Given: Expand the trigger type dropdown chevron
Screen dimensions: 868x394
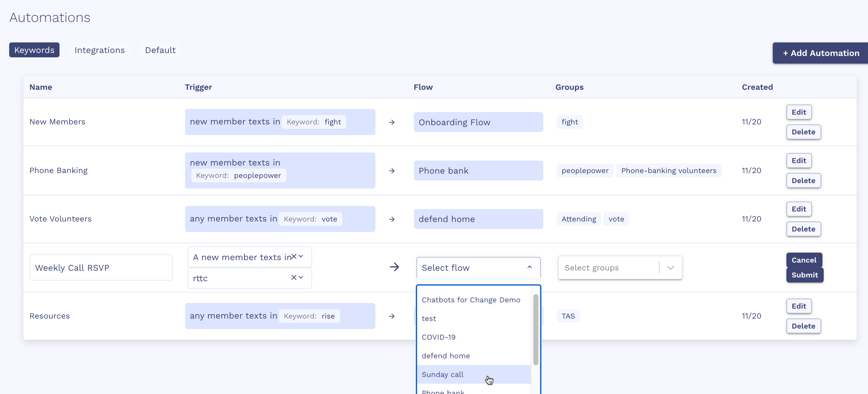Looking at the screenshot, I should click(x=301, y=256).
